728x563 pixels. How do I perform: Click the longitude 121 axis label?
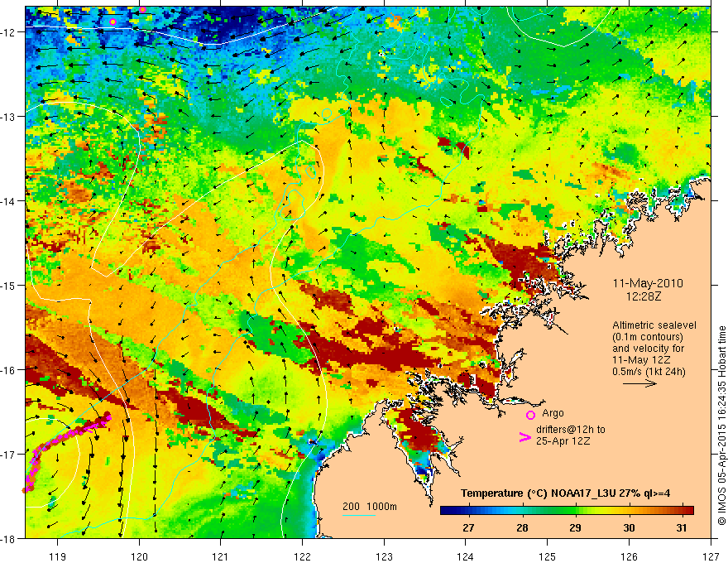(221, 556)
